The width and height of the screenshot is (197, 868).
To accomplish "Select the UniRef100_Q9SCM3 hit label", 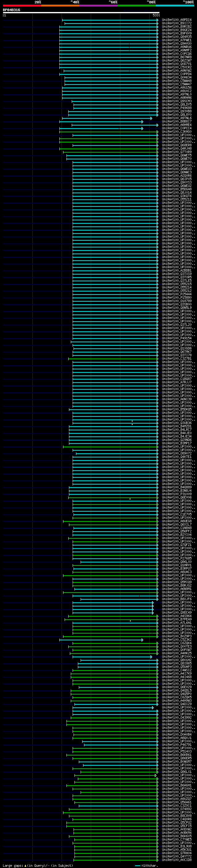I will (176, 101).
